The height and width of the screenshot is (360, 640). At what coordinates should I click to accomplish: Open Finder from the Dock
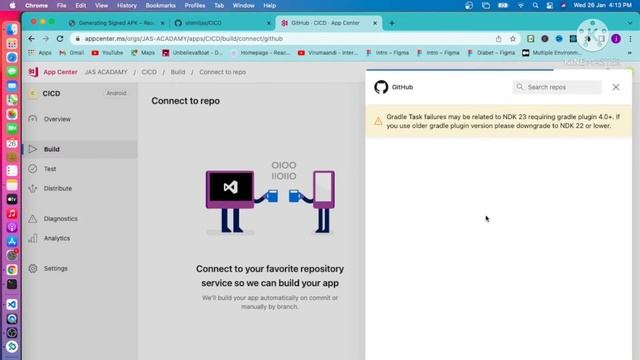12,29
